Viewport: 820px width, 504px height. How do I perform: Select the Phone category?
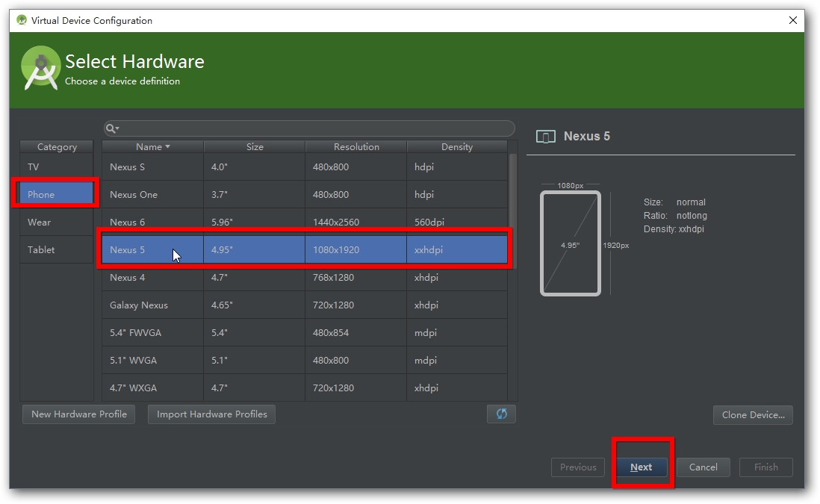pyautogui.click(x=57, y=194)
